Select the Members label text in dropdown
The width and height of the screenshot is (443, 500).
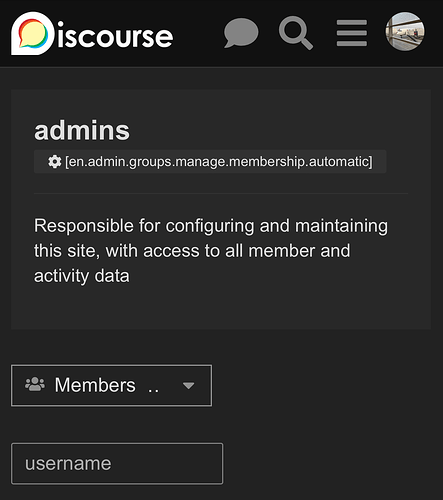pyautogui.click(x=95, y=385)
